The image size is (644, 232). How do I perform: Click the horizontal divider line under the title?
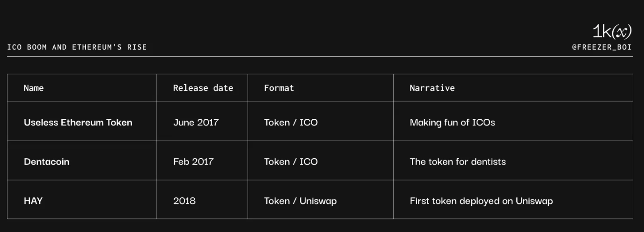[x=320, y=57]
